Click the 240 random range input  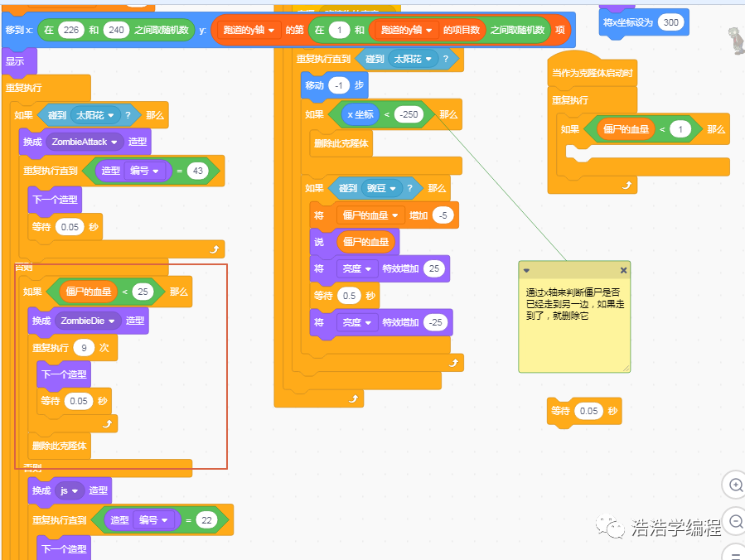point(116,30)
